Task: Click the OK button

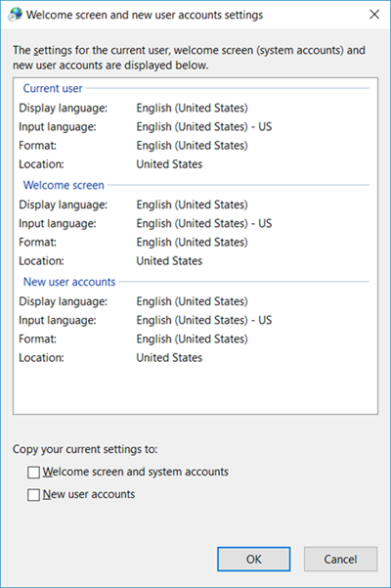Action: tap(253, 559)
